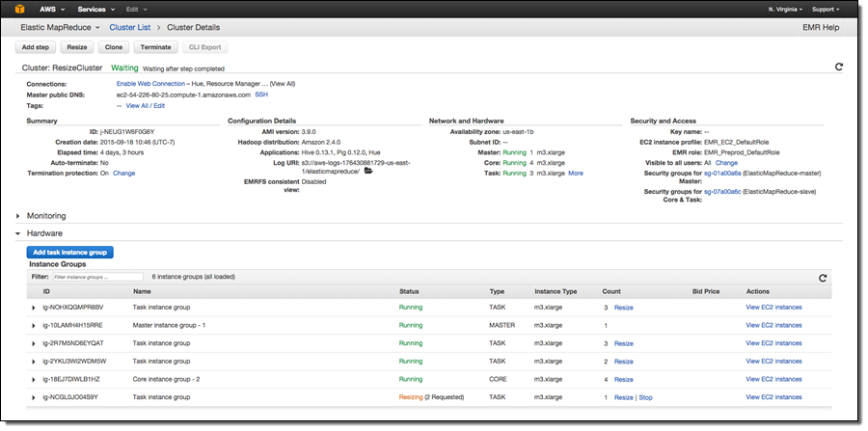Open SSH link for master DNS
The width and height of the screenshot is (868, 431).
click(x=261, y=94)
